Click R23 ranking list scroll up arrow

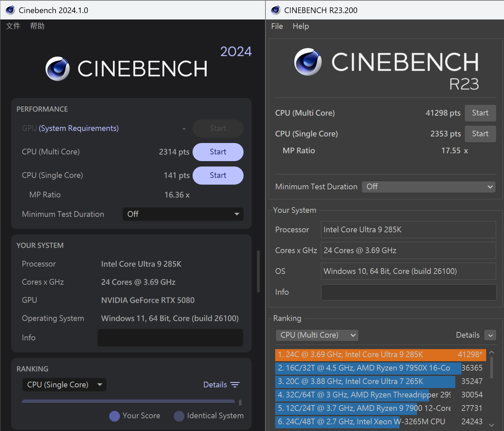(492, 352)
